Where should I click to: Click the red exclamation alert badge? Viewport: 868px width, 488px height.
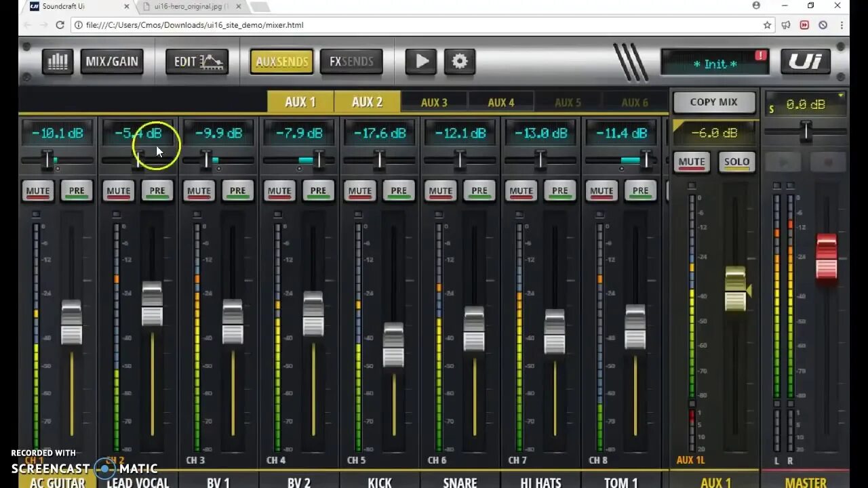(761, 56)
